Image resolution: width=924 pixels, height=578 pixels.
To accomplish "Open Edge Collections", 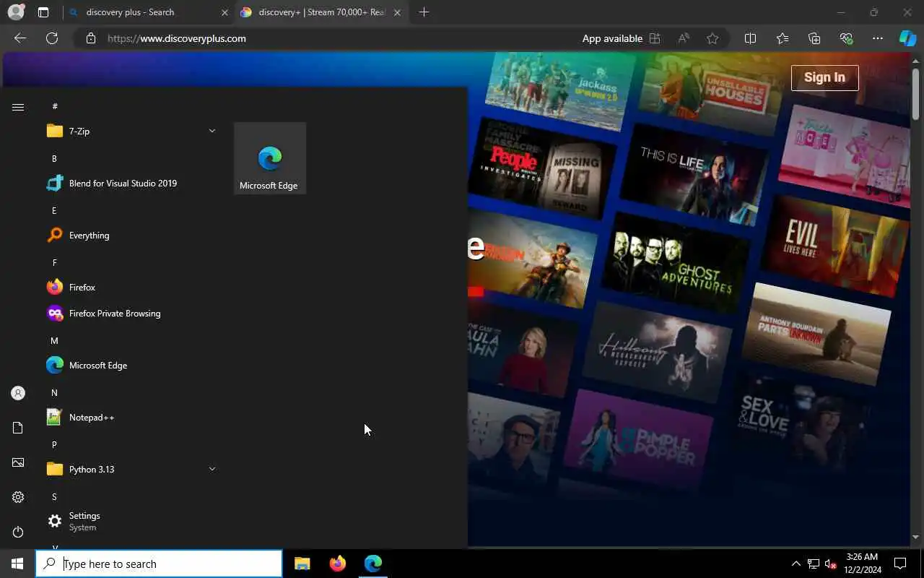I will click(x=814, y=38).
